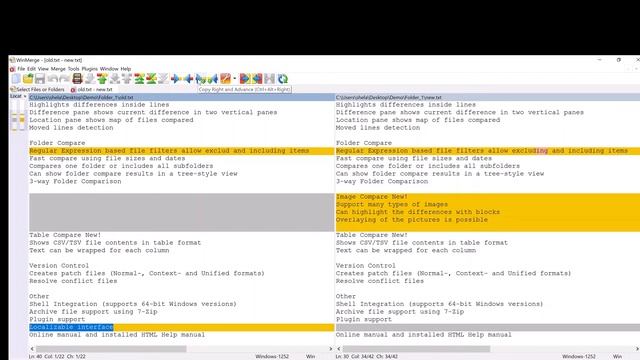Click 'Overlaying of the pictures is possible' line
Image resolution: width=640 pixels, height=360 pixels.
[x=412, y=220]
